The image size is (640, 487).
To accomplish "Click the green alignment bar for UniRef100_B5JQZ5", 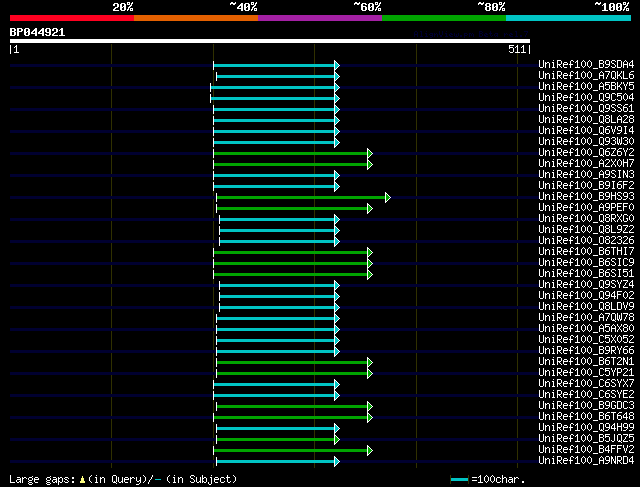I will tap(276, 440).
